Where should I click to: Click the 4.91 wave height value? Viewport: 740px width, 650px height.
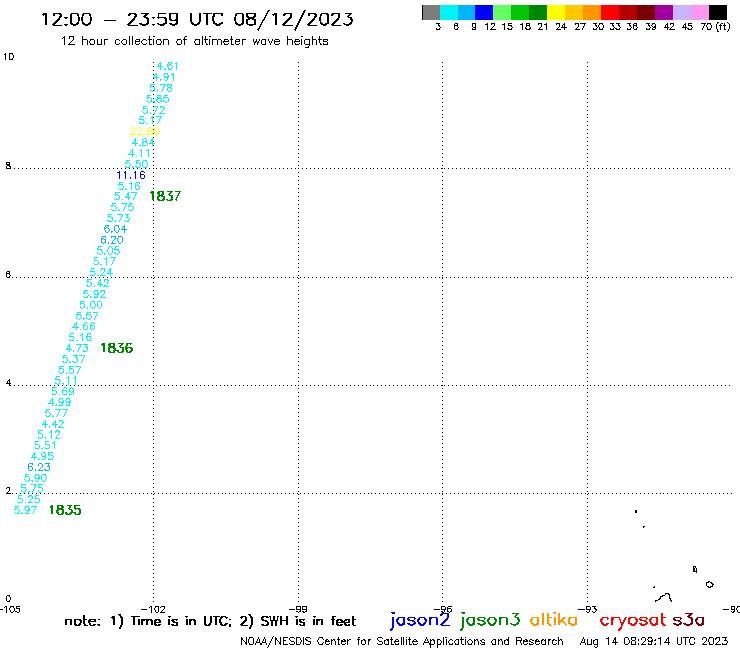click(x=164, y=77)
